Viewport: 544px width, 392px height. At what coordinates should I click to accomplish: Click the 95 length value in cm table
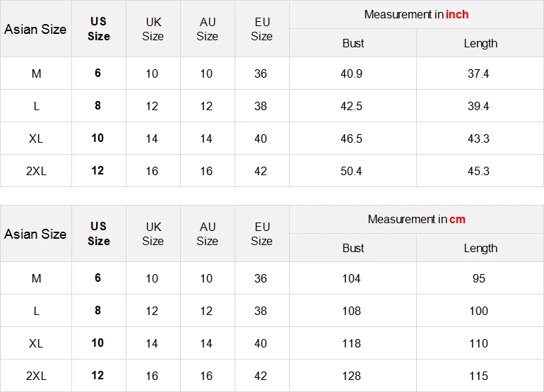pyautogui.click(x=479, y=278)
